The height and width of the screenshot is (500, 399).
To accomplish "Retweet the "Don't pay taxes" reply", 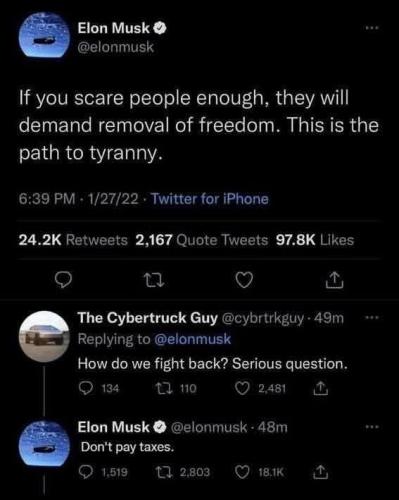I will [x=164, y=472].
